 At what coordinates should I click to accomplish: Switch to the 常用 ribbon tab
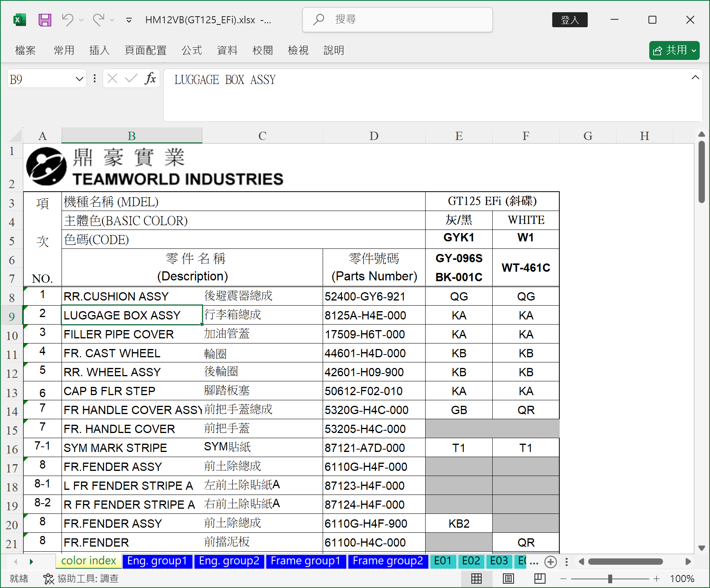coord(64,50)
